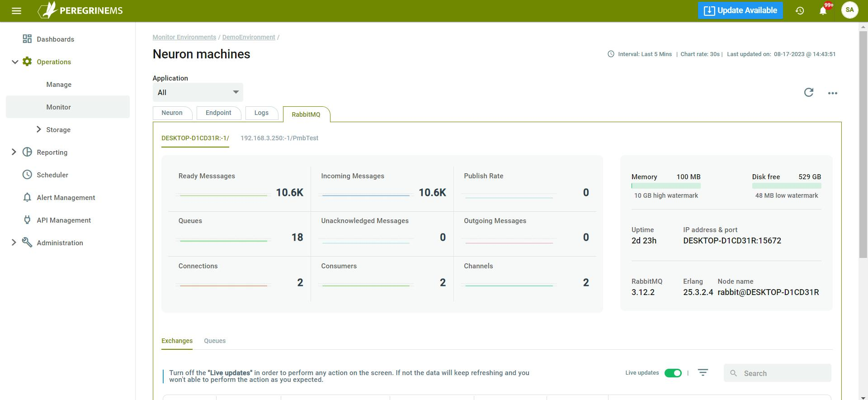This screenshot has height=400, width=868.
Task: Open the filter icon beside Live updates
Action: coord(703,372)
